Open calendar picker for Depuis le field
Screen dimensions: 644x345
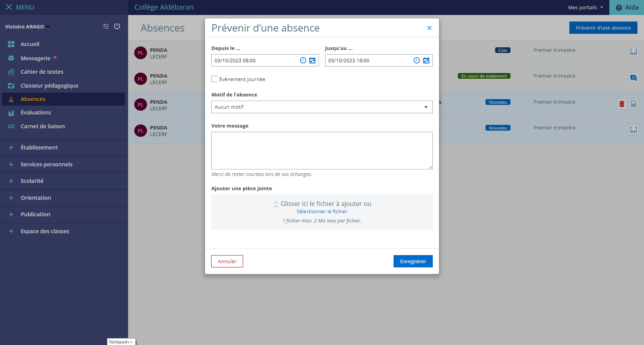click(312, 60)
